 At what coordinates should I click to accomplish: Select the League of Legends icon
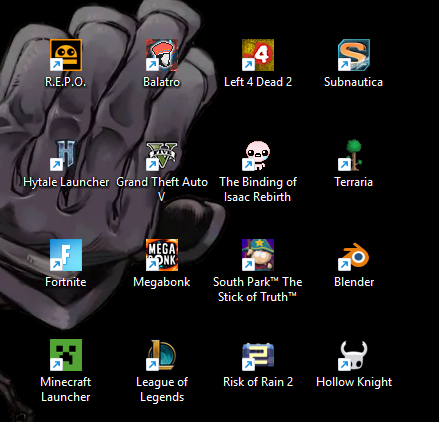[162, 355]
